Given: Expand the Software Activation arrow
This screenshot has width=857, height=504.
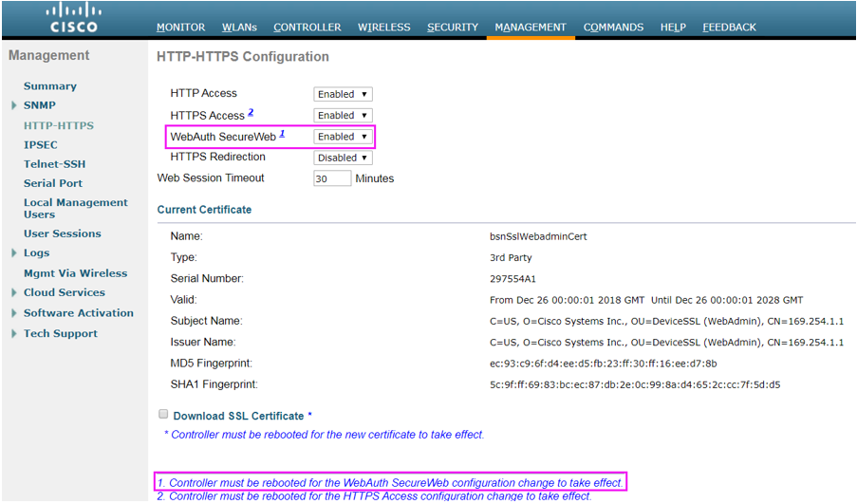Looking at the screenshot, I should point(14,313).
